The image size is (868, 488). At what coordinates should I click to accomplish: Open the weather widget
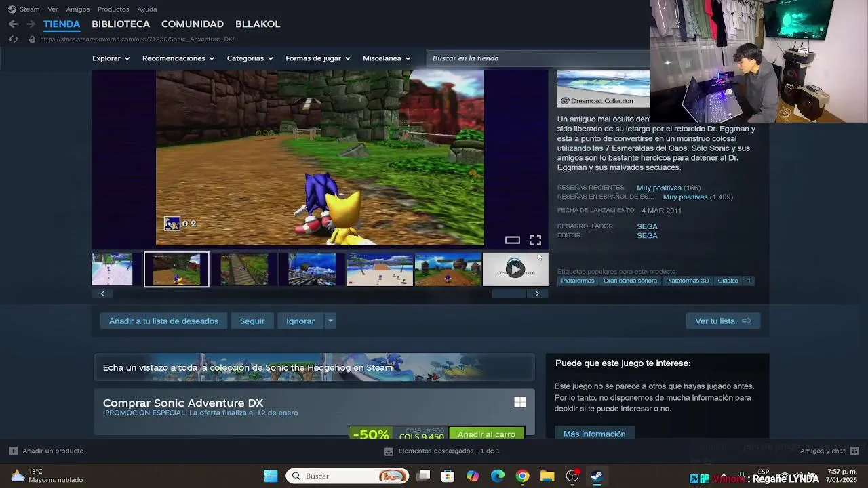coord(47,476)
